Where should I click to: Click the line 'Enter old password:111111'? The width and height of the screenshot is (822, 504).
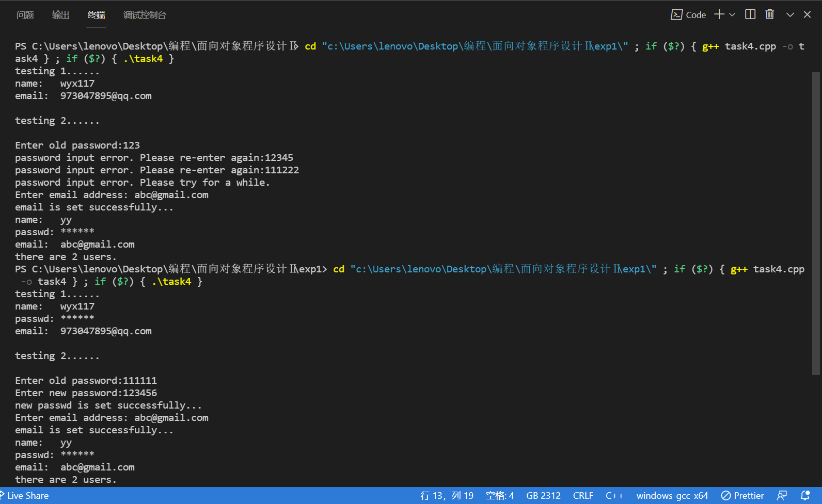click(86, 381)
